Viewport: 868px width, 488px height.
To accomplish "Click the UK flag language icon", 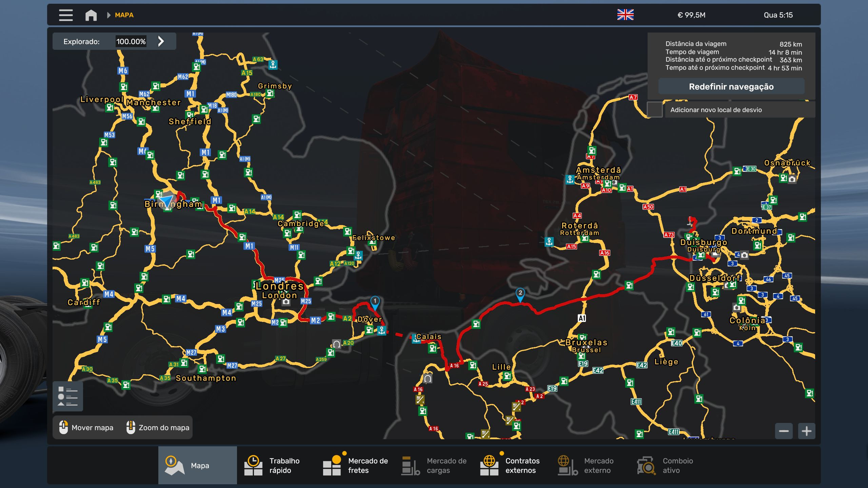I will click(x=625, y=15).
